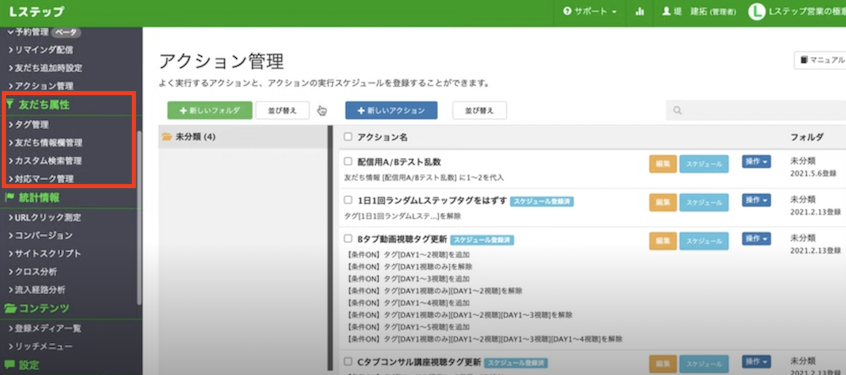Click the bar chart statistics icon
This screenshot has height=375, width=846.
pos(640,11)
